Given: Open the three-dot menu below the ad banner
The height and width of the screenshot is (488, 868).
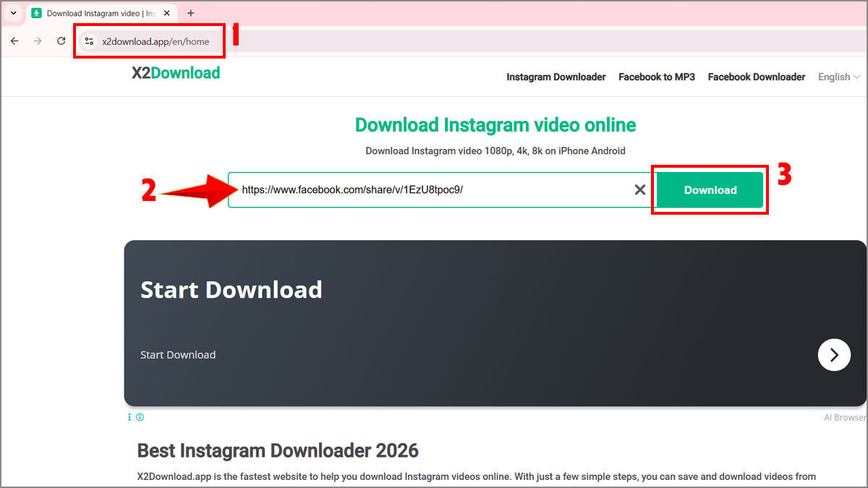Looking at the screenshot, I should [x=129, y=417].
